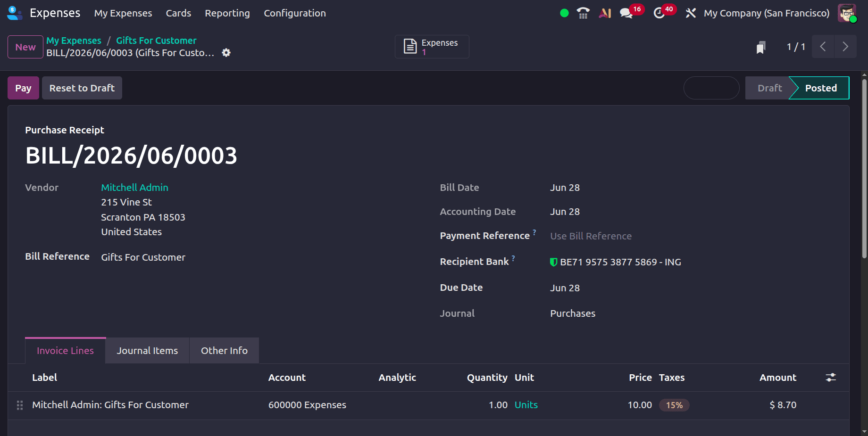Click the Pay button
The height and width of the screenshot is (436, 868).
23,88
